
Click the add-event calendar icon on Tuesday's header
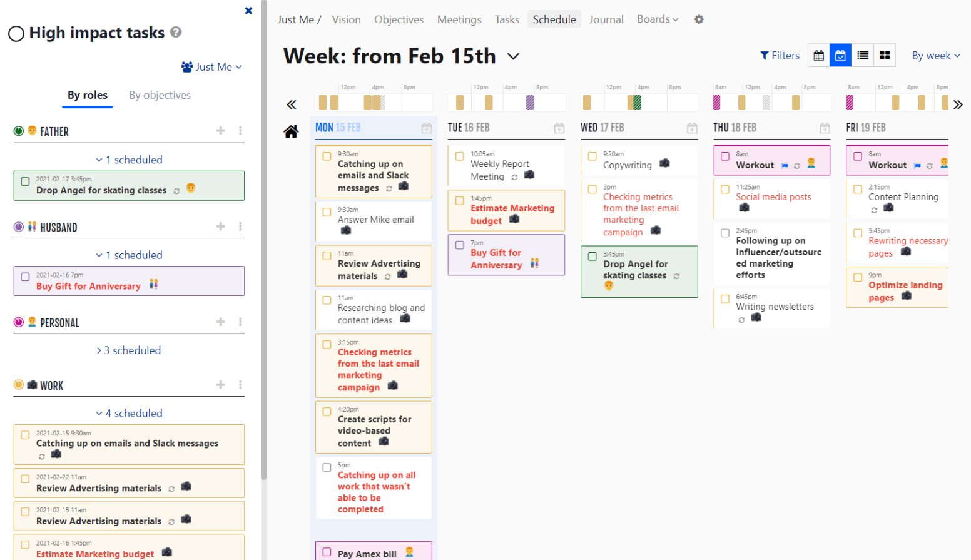(559, 128)
